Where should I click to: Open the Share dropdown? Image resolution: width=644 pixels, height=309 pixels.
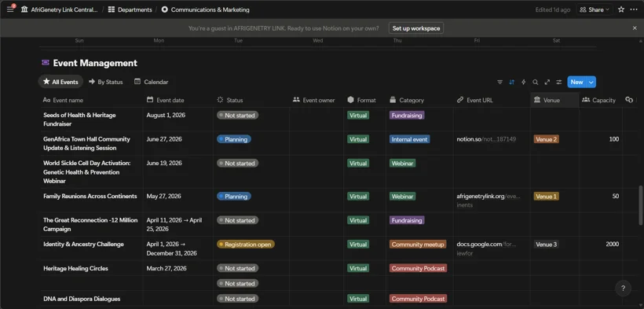pyautogui.click(x=595, y=9)
